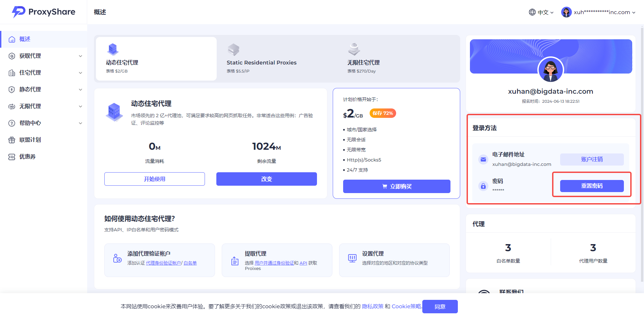The image size is (644, 320).
Task: Expand the 帮助中心 sidebar menu chevron
Action: 80,123
